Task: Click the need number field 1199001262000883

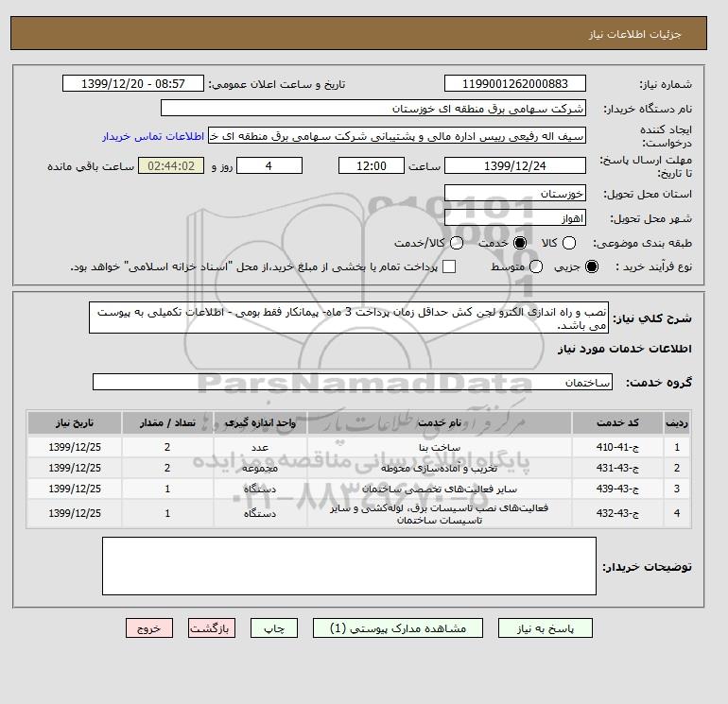Action: point(515,83)
